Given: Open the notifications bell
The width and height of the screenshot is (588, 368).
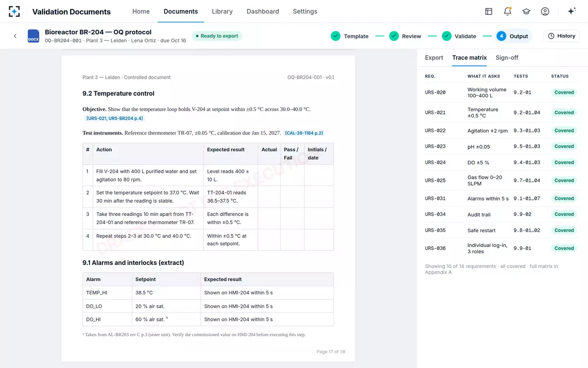Looking at the screenshot, I should [508, 11].
